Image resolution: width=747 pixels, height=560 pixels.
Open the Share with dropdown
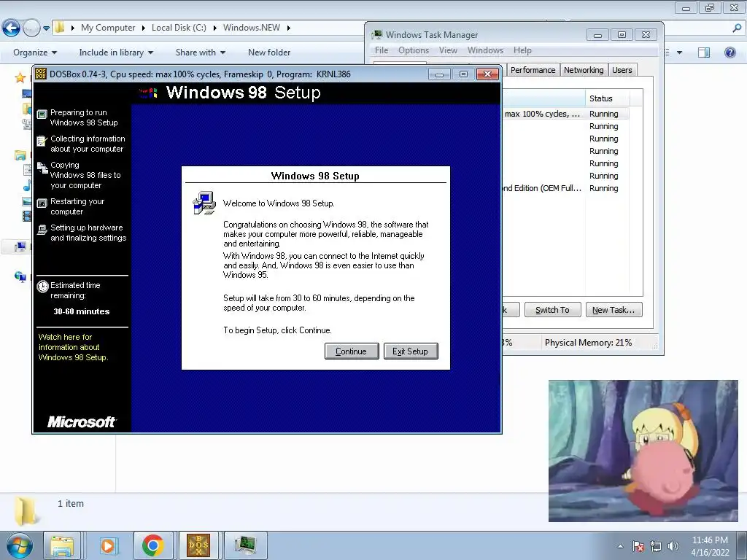click(200, 52)
